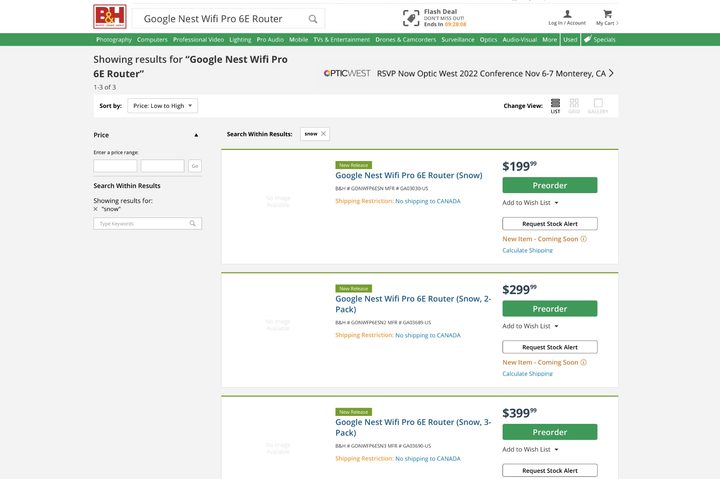
Task: Open the Surveillance menu
Action: pos(458,39)
